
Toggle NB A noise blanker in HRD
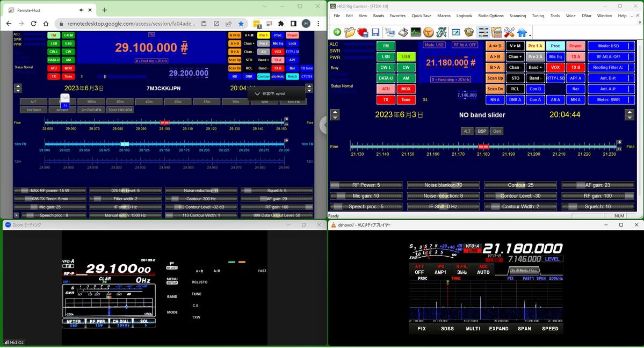495,99
